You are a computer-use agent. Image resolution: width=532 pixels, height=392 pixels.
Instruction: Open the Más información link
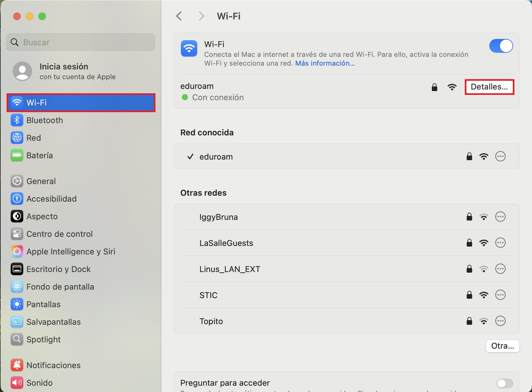point(325,63)
